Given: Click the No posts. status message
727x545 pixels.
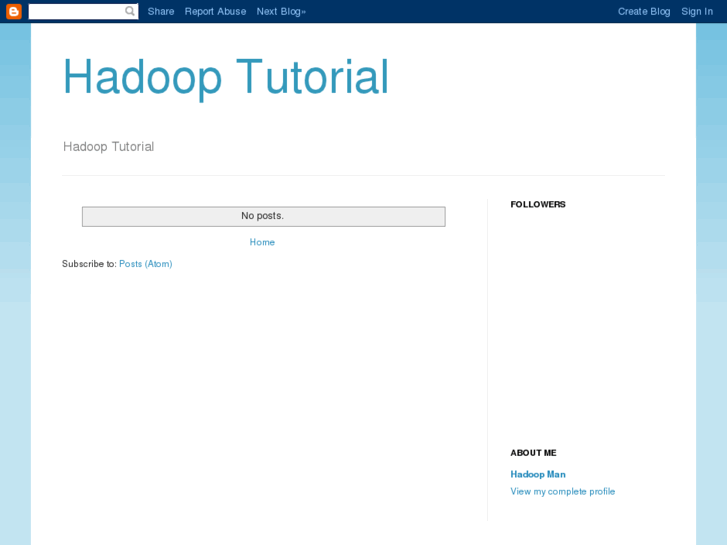Looking at the screenshot, I should tap(263, 216).
